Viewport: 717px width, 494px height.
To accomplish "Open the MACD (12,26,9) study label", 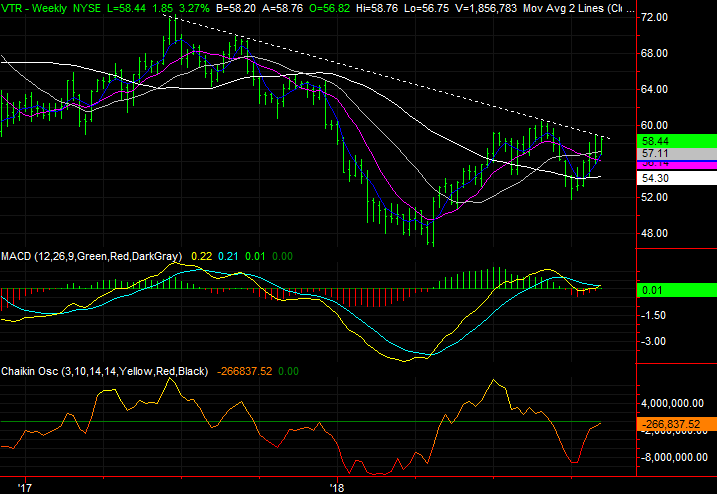I will coord(91,257).
